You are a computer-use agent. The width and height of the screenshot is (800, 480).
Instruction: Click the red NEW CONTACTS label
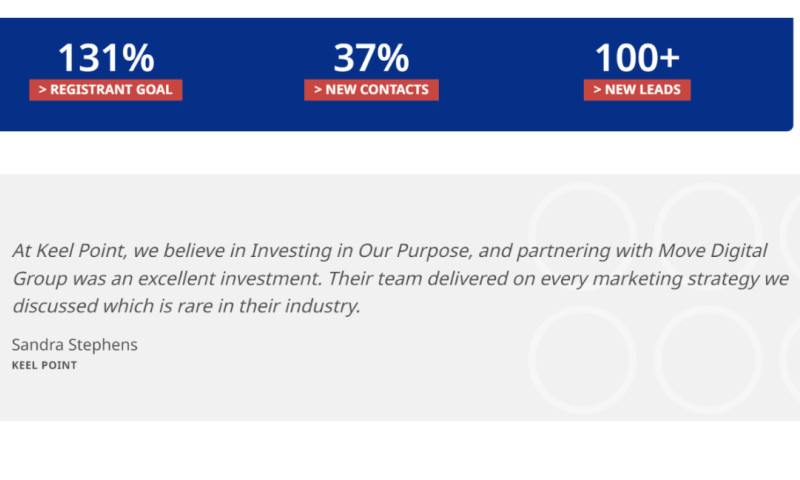(371, 90)
